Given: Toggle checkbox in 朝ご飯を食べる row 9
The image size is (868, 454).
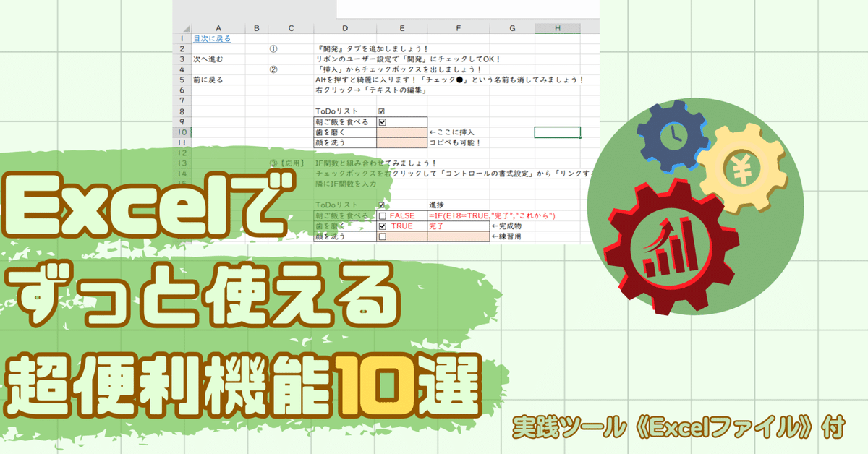Looking at the screenshot, I should (382, 122).
